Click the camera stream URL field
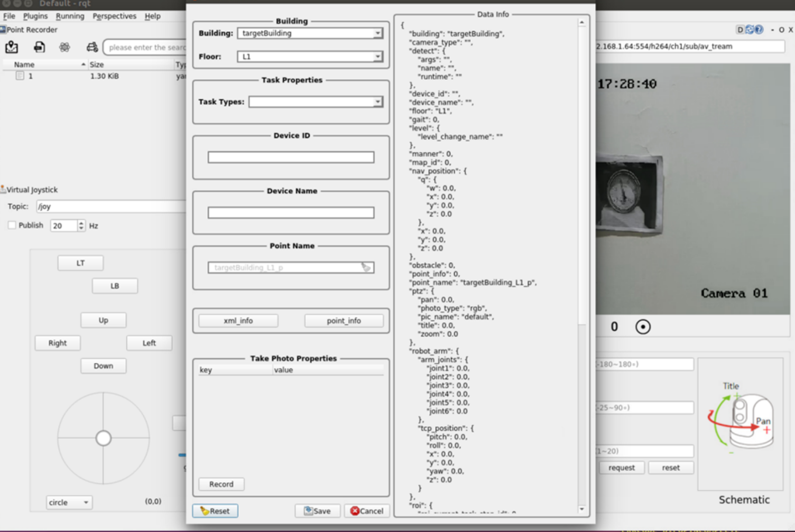 click(x=690, y=46)
